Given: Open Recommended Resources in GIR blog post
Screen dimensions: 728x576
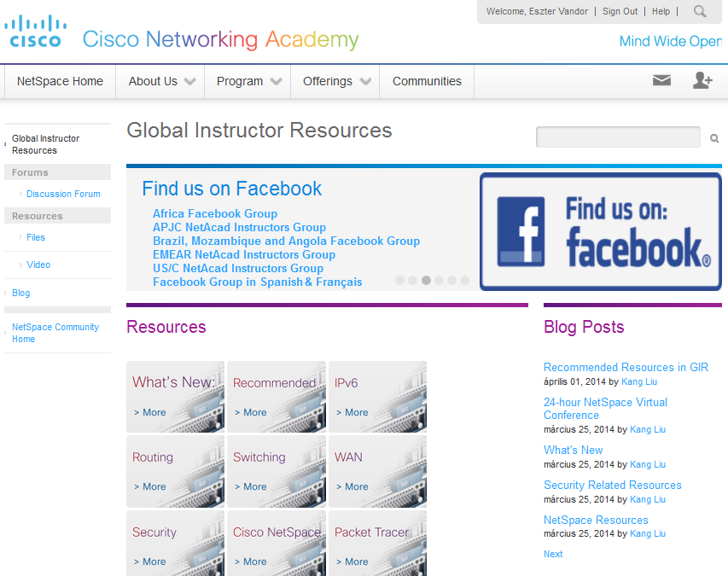Looking at the screenshot, I should 626,368.
